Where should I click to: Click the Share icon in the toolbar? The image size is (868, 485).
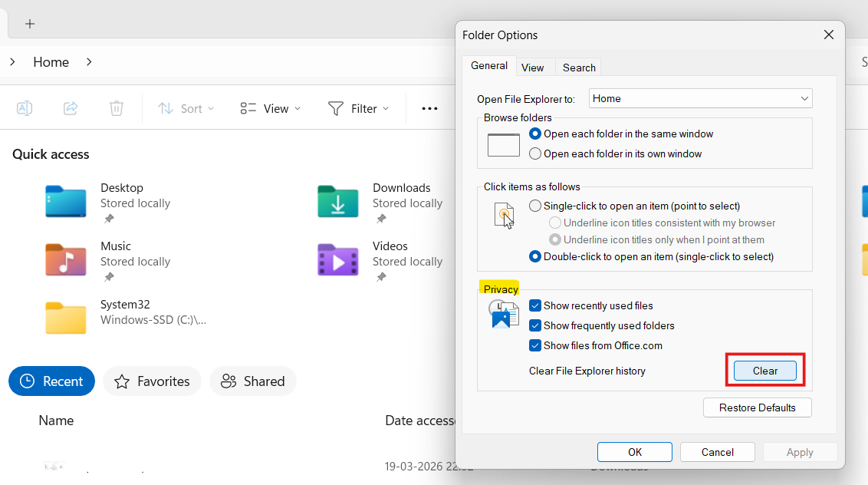coord(71,108)
